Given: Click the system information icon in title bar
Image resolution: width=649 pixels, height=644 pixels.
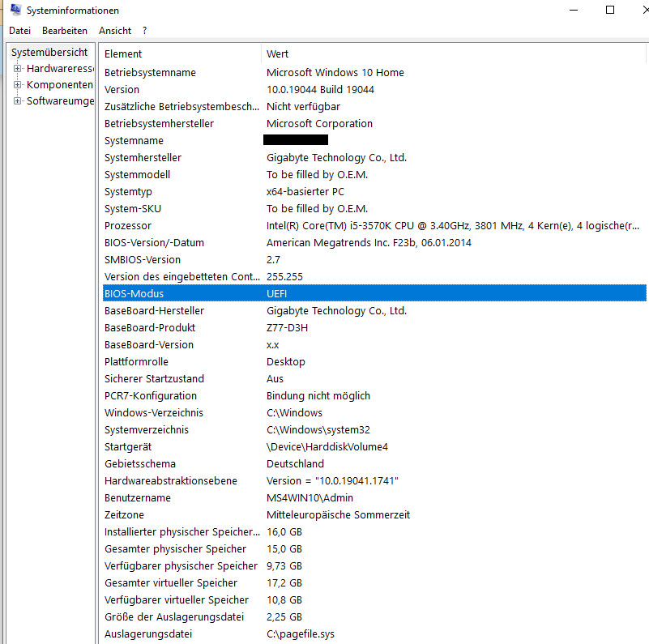Looking at the screenshot, I should (x=11, y=10).
